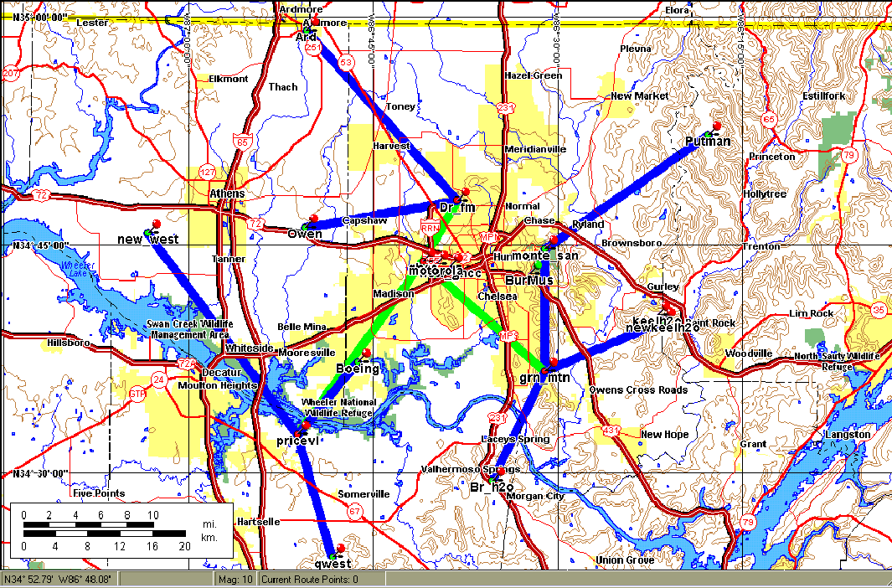The image size is (892, 588).
Task: Click the Toney label
Action: [400, 106]
